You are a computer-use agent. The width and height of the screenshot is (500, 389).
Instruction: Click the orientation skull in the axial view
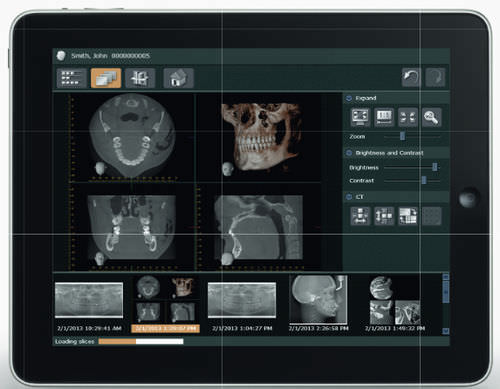100,168
